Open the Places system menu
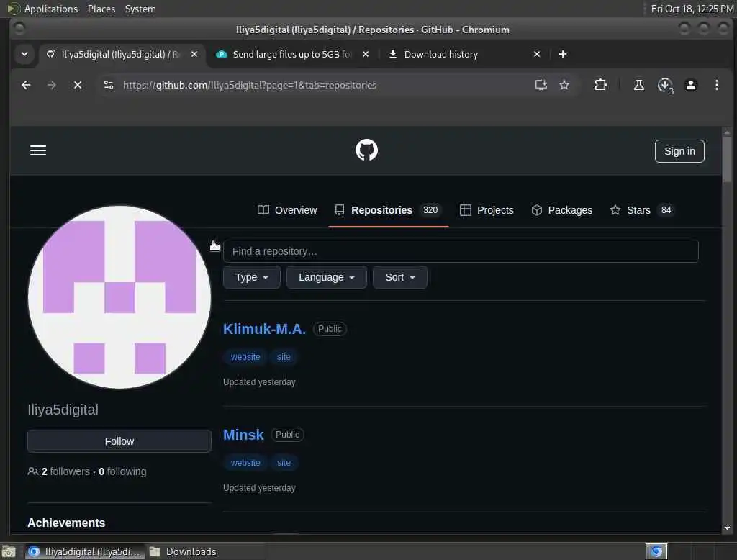737x560 pixels. coord(101,9)
